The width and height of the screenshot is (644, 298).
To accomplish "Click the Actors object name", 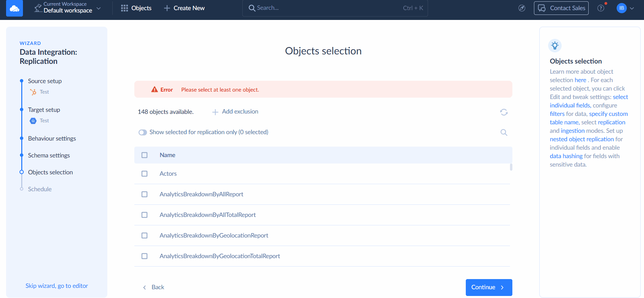I will [168, 174].
